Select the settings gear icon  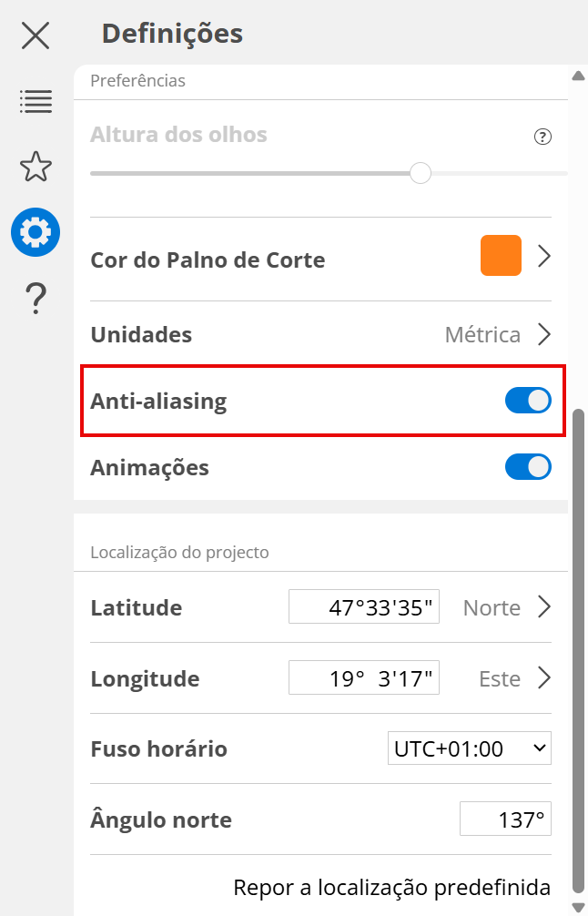coord(35,232)
